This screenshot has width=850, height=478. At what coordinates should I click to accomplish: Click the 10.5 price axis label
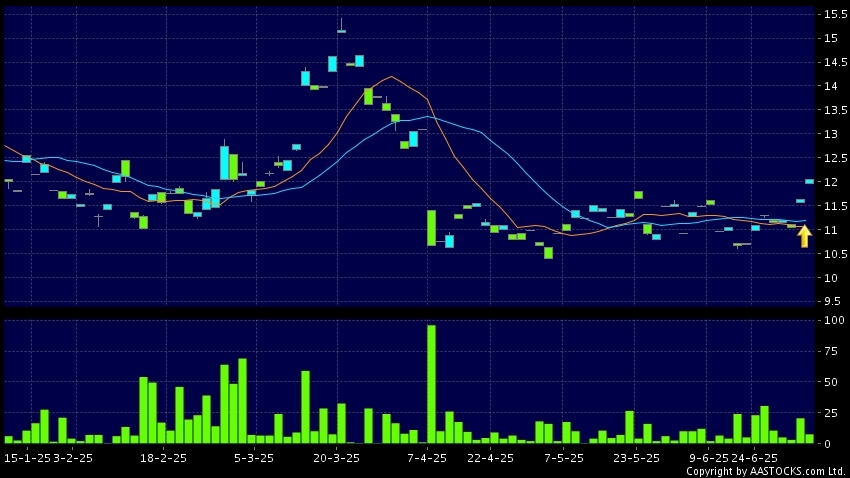pos(835,254)
